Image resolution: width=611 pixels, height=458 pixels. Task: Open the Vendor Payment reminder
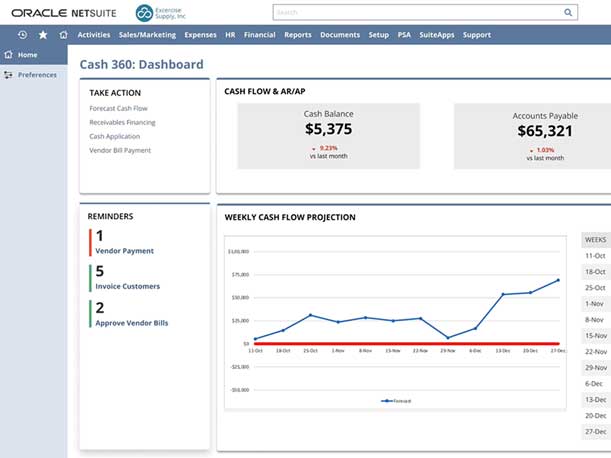click(x=124, y=251)
